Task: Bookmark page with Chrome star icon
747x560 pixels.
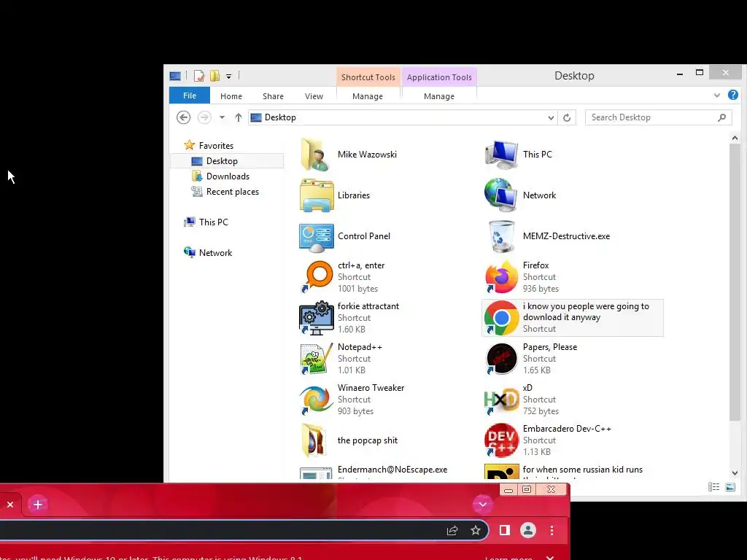Action: (476, 531)
